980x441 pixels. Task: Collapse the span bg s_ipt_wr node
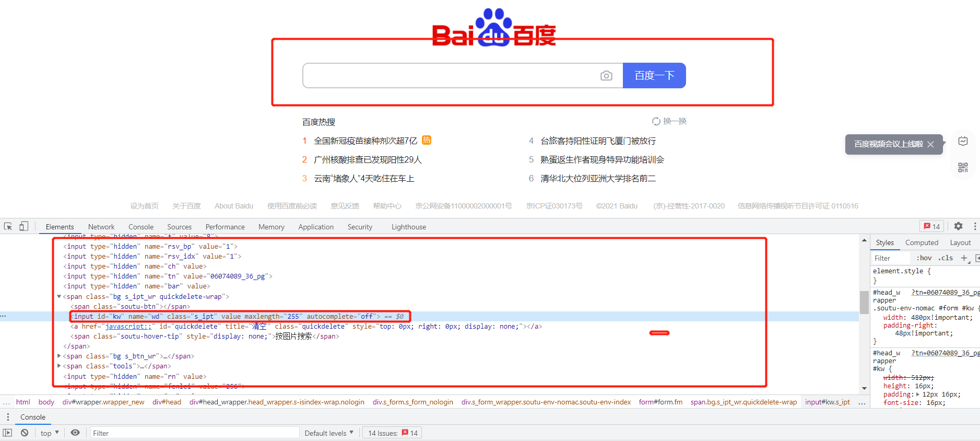pyautogui.click(x=59, y=296)
